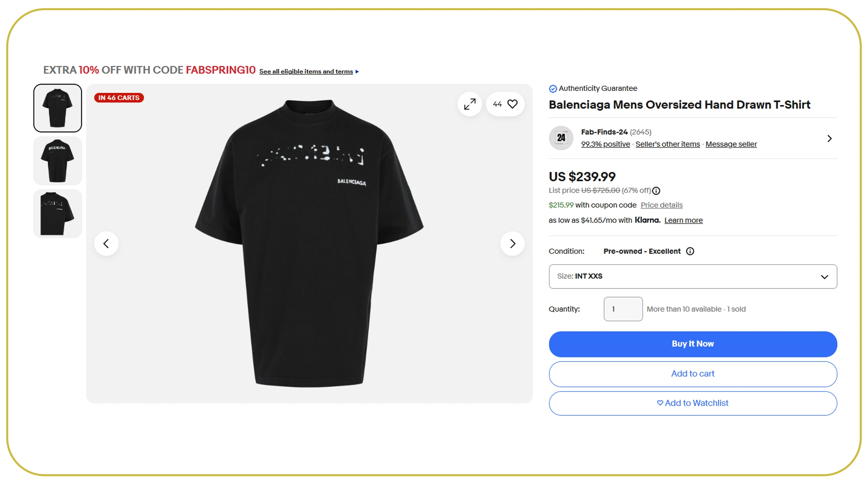Open the condition info icon
Viewport: 868px width, 484px height.
[x=690, y=251]
